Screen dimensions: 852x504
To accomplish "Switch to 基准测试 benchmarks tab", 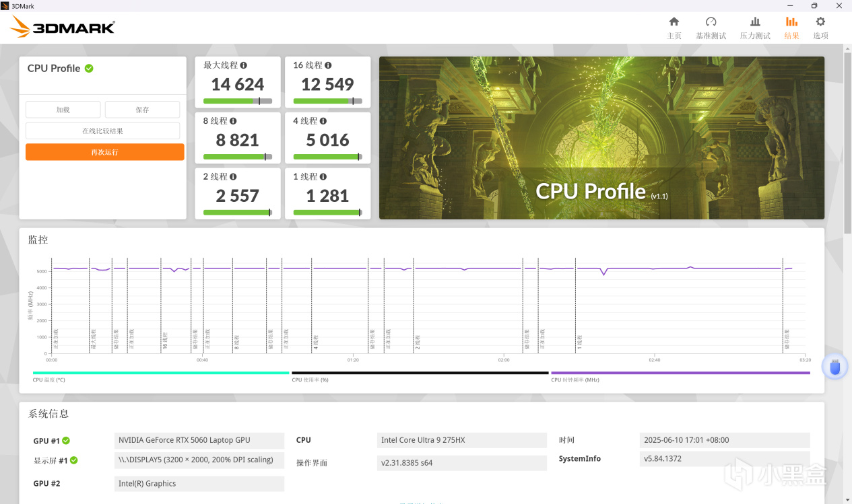I will (x=711, y=28).
